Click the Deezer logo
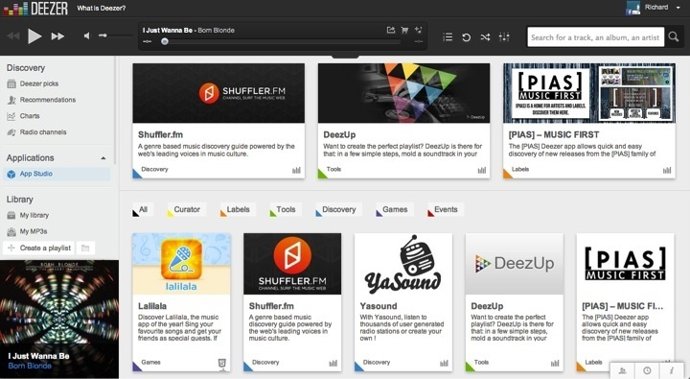This screenshot has width=690, height=379. 36,8
